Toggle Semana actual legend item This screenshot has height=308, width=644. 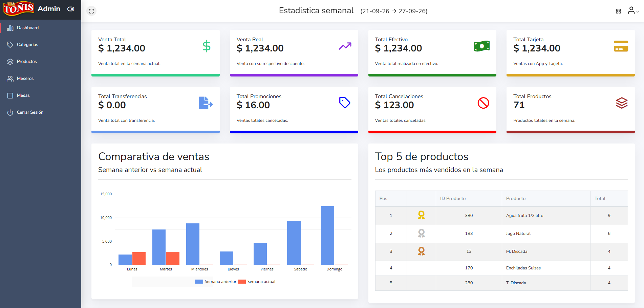click(256, 282)
